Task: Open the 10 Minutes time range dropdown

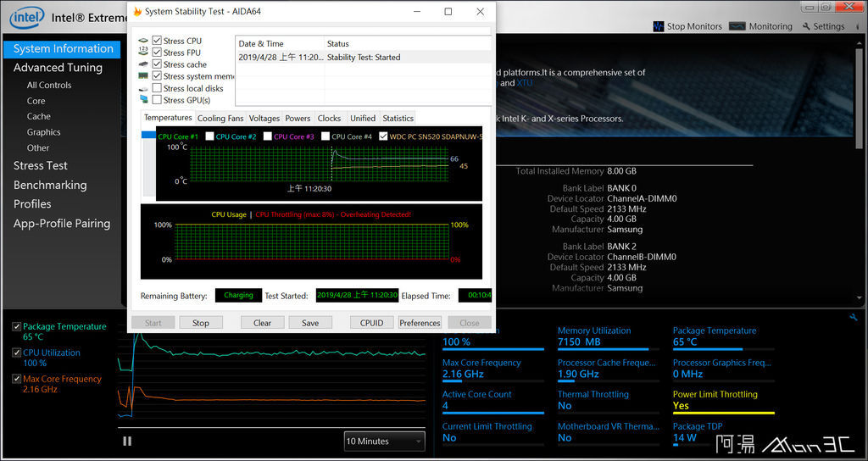Action: click(x=384, y=441)
